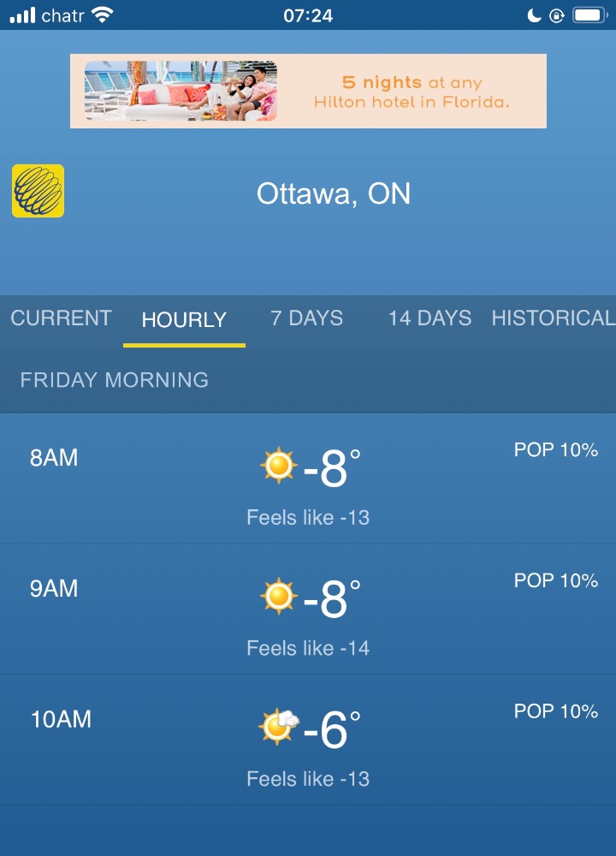Switch to the HISTORICAL tab

coord(554,318)
